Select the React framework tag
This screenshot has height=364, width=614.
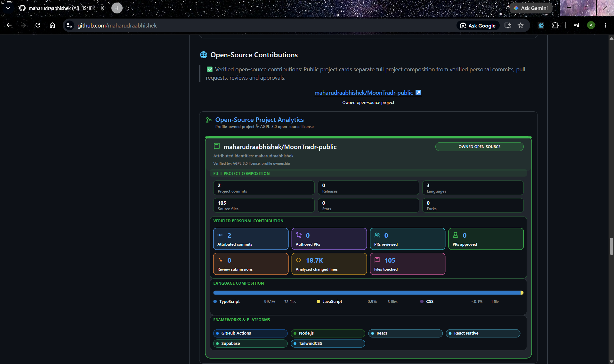click(405, 333)
